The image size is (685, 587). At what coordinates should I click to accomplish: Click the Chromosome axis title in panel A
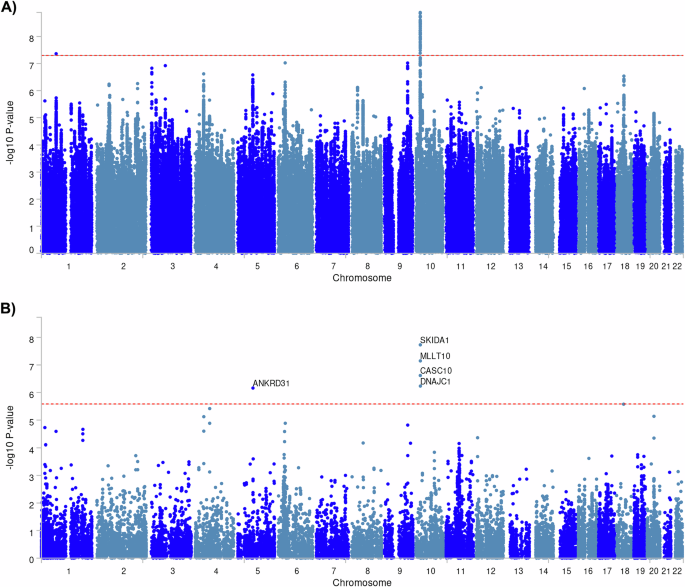(x=362, y=278)
